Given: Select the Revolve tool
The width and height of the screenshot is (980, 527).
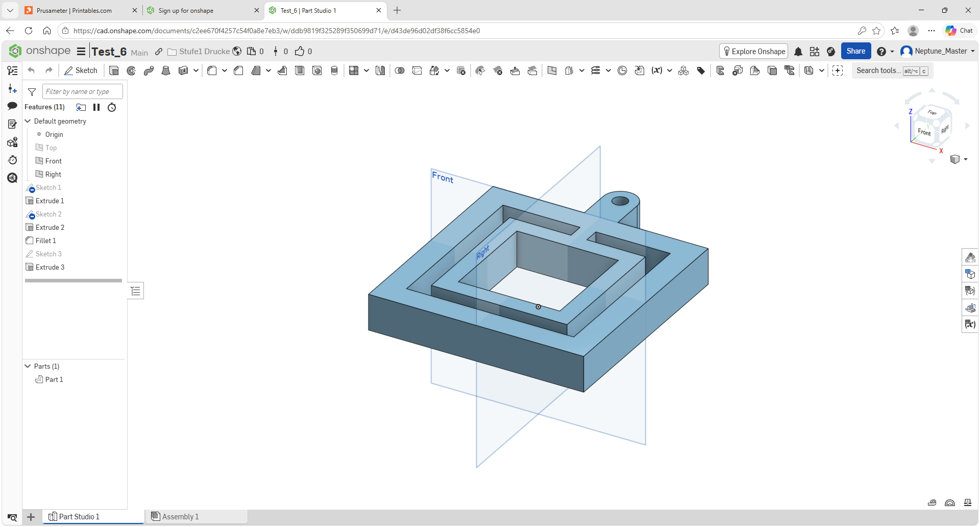Looking at the screenshot, I should coord(131,70).
